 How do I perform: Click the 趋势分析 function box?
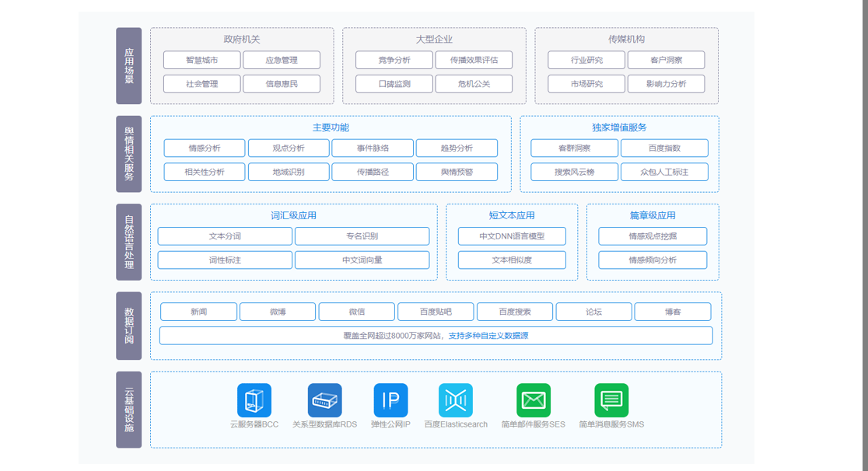[x=457, y=148]
